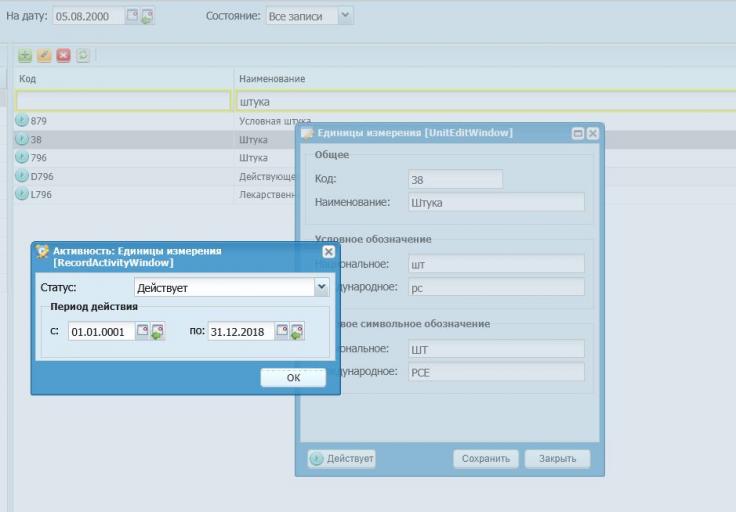The height and width of the screenshot is (512, 736).
Task: Click the Наименование field containing Штука
Action: (497, 202)
